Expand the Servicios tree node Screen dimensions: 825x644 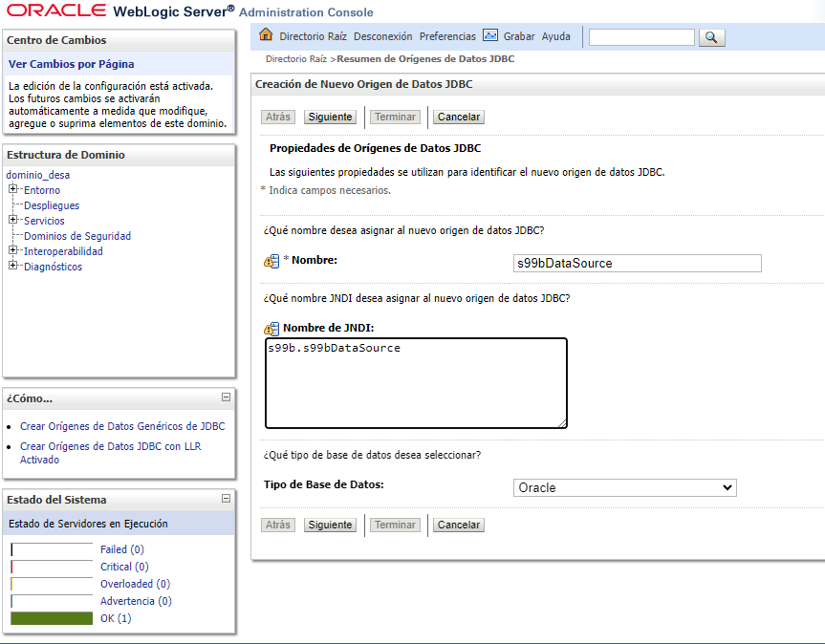click(x=13, y=220)
